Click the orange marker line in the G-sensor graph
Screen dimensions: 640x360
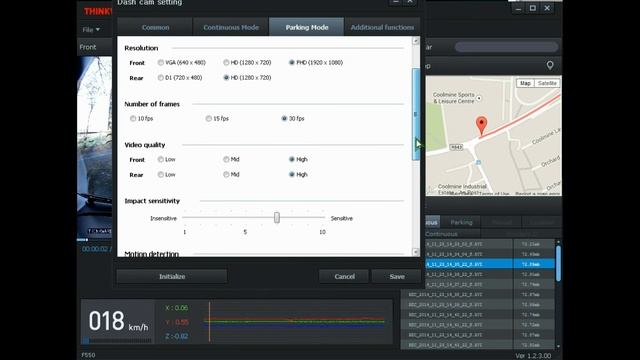pyautogui.click(x=209, y=321)
